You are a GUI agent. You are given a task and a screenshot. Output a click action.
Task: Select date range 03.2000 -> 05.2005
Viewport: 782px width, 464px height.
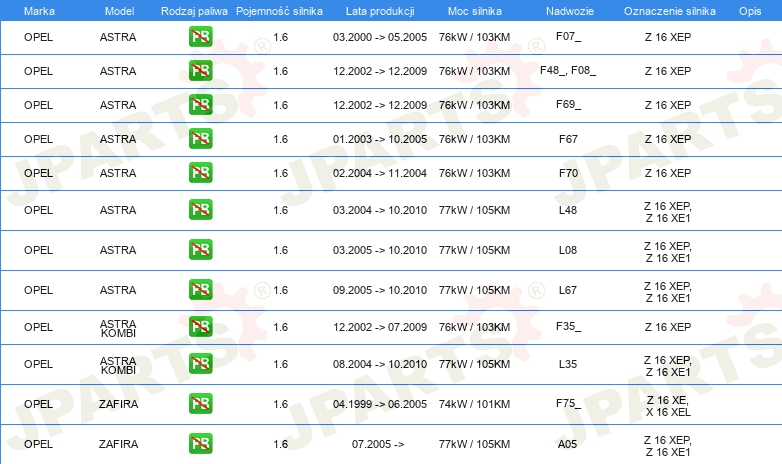tap(380, 37)
